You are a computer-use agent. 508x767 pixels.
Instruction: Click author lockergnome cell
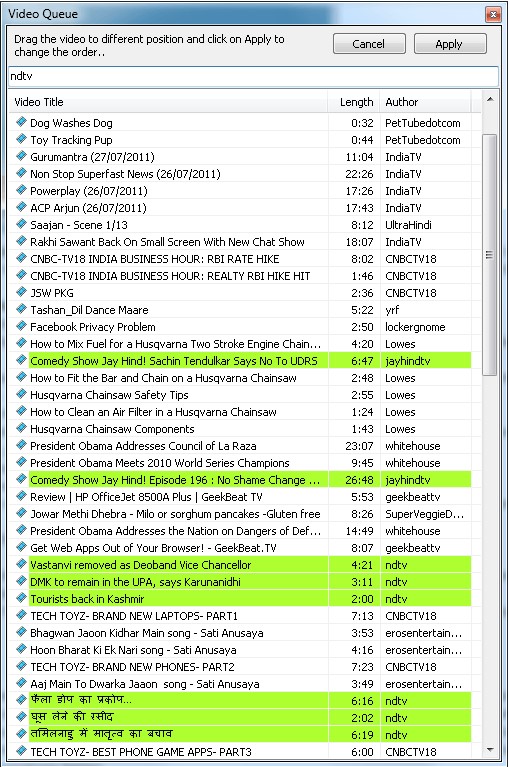click(x=415, y=327)
